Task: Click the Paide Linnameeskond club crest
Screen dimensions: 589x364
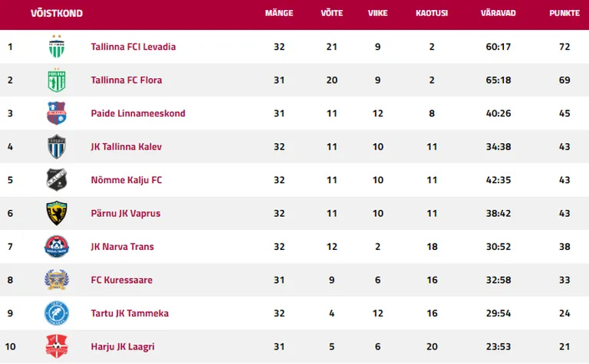Action: coord(57,113)
